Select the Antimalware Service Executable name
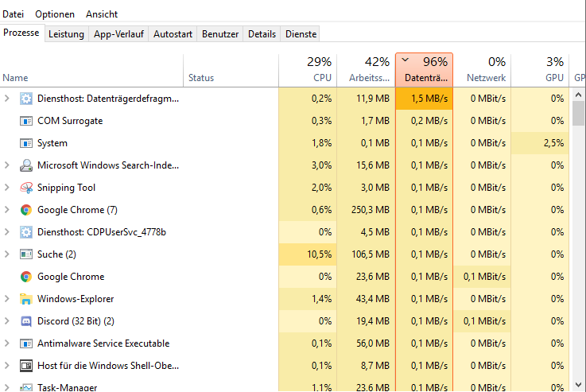 point(103,343)
